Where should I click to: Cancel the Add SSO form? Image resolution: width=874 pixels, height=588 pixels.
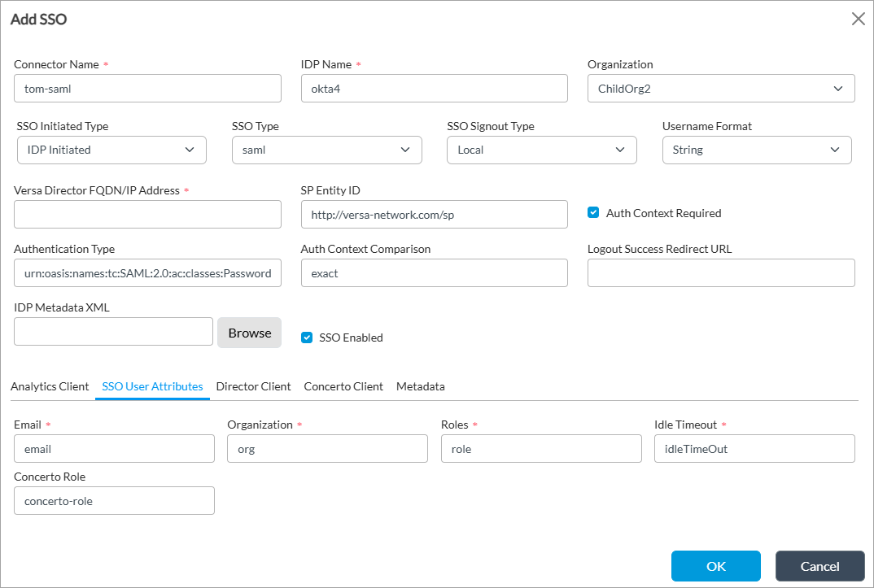[819, 566]
